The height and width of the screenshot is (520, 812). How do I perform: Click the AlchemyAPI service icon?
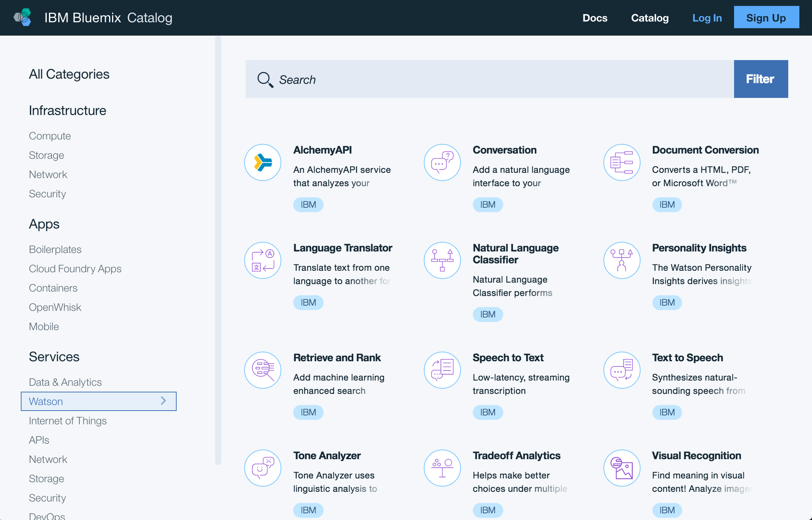(x=263, y=162)
